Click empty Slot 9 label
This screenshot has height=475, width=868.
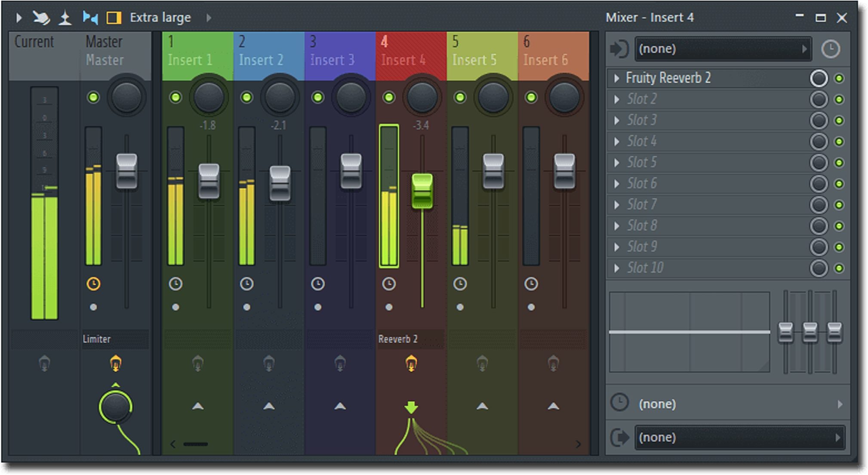coord(642,247)
